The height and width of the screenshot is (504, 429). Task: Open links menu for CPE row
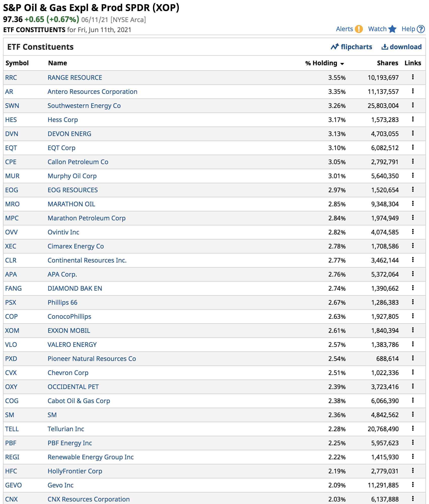tap(413, 161)
